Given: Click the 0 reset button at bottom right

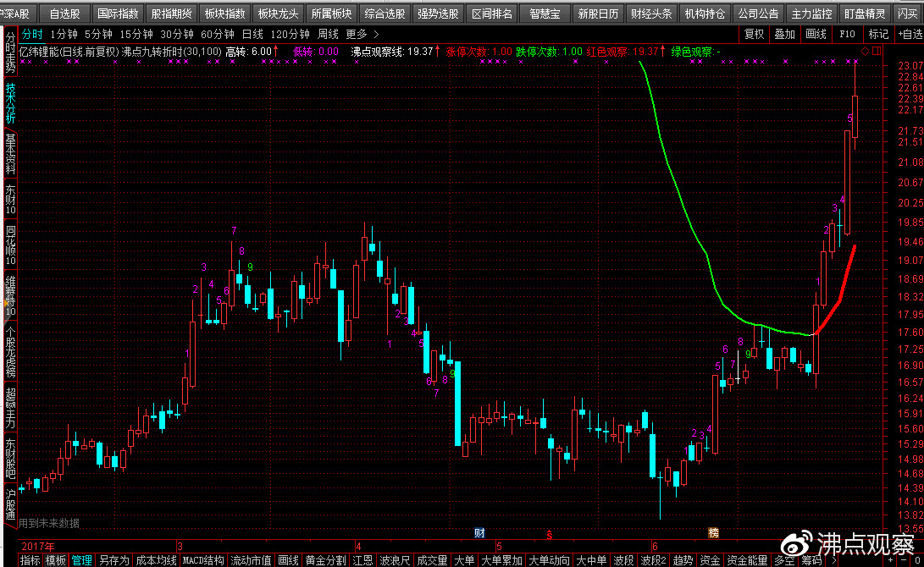Looking at the screenshot, I should click(x=918, y=560).
